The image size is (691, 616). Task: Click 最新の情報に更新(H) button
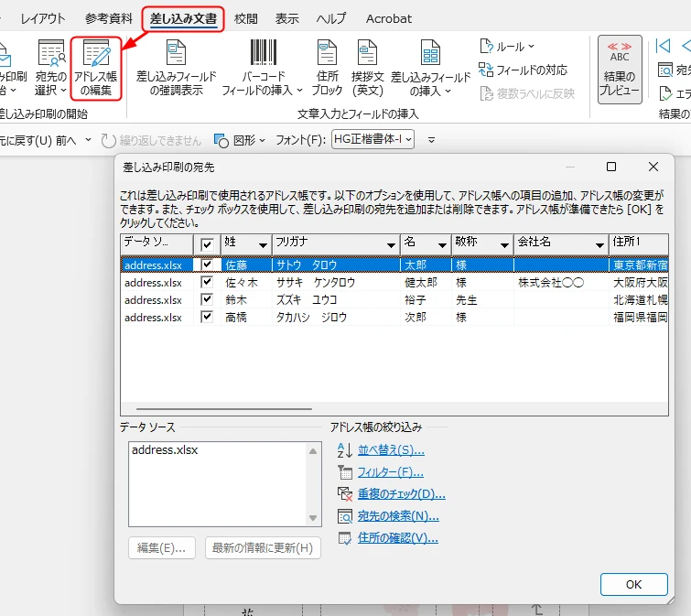point(263,547)
